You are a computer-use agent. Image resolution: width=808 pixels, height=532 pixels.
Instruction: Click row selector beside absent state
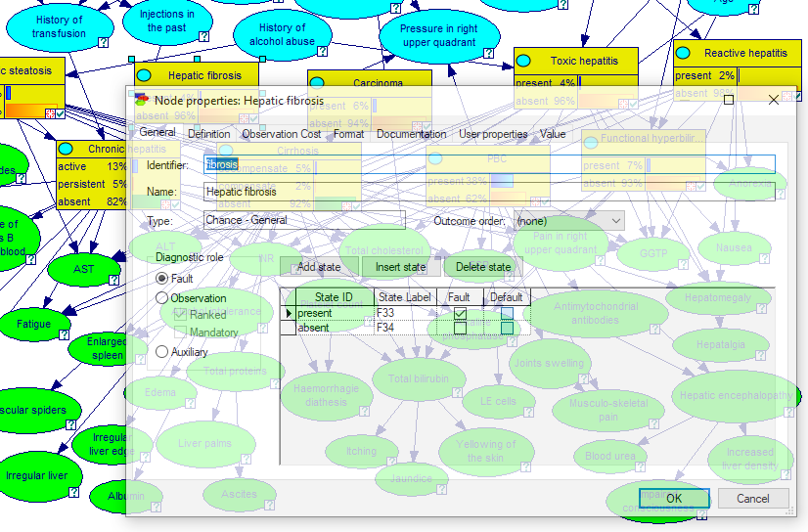[288, 328]
